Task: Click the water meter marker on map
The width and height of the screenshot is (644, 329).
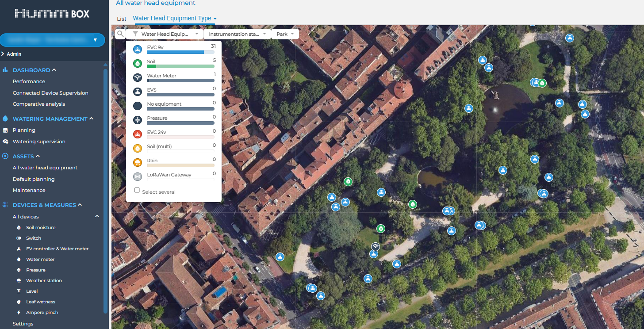Action: click(x=375, y=246)
